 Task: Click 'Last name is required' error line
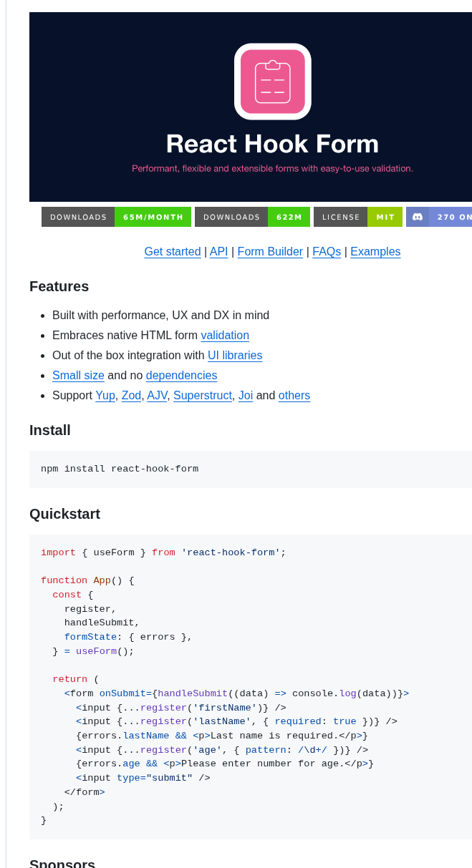click(222, 736)
